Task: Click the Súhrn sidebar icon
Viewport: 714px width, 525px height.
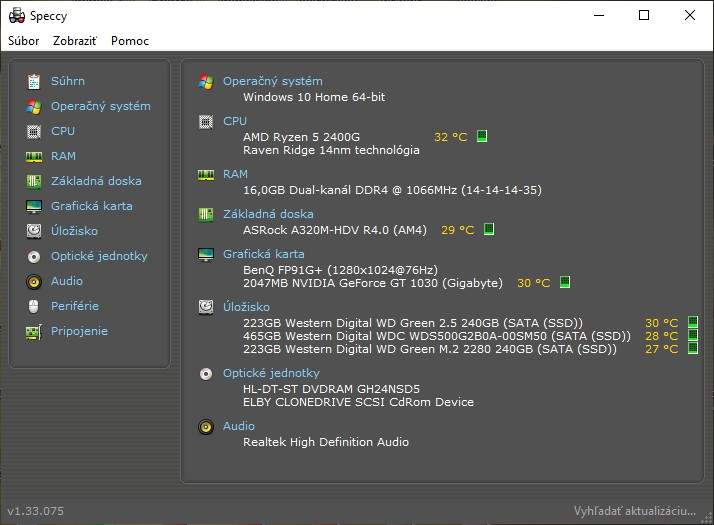Action: point(34,81)
